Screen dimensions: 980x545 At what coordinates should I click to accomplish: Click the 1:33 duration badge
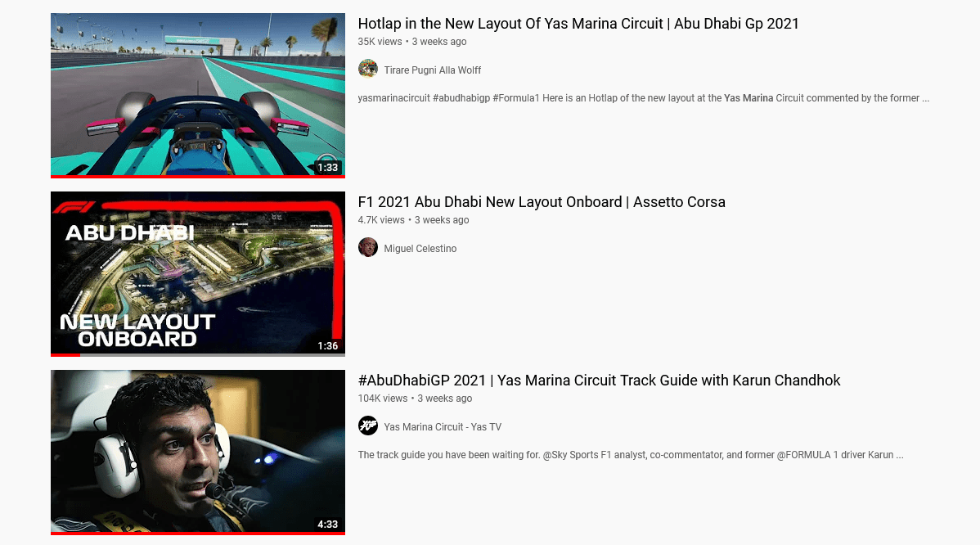(327, 168)
